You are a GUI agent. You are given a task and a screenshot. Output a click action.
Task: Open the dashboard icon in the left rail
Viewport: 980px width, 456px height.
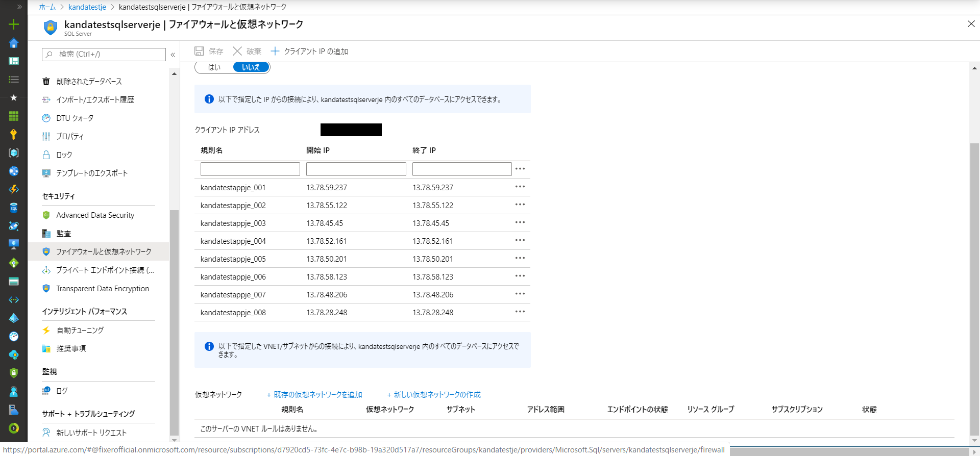(14, 61)
